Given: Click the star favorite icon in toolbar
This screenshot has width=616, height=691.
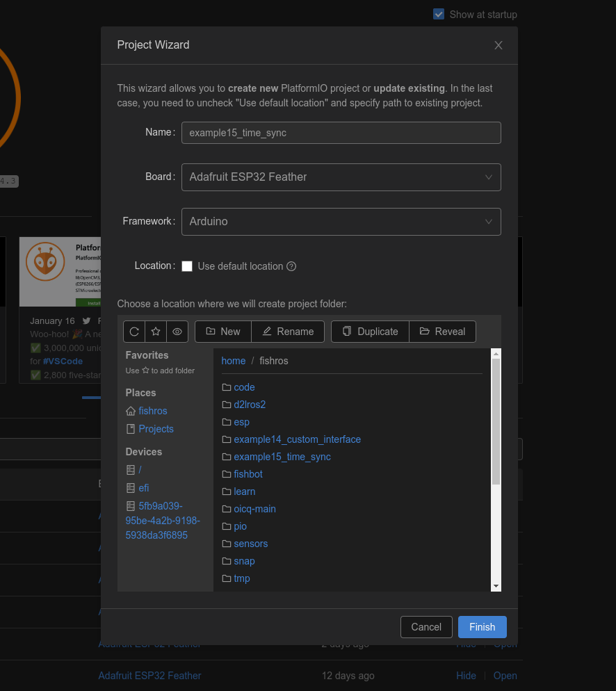Looking at the screenshot, I should click(156, 332).
